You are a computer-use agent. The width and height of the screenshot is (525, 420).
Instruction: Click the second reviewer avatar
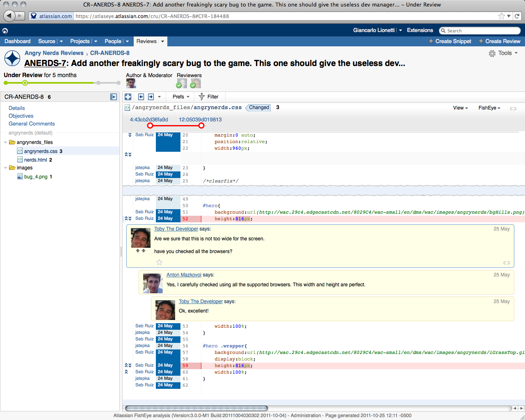coord(196,83)
